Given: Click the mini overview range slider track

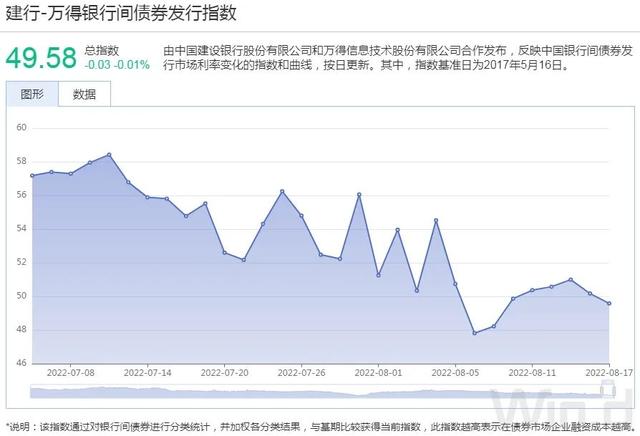Looking at the screenshot, I should point(322,392).
